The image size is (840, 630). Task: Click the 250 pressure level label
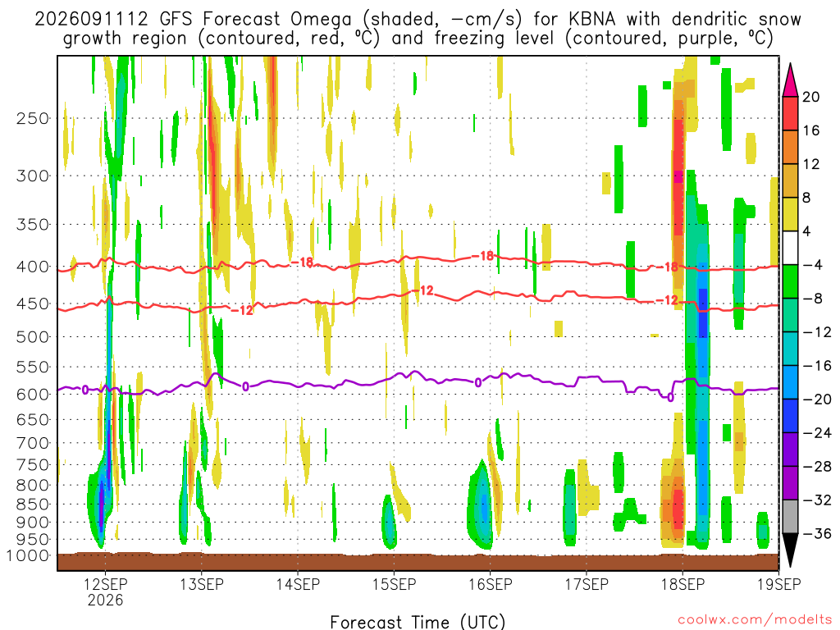(33, 118)
